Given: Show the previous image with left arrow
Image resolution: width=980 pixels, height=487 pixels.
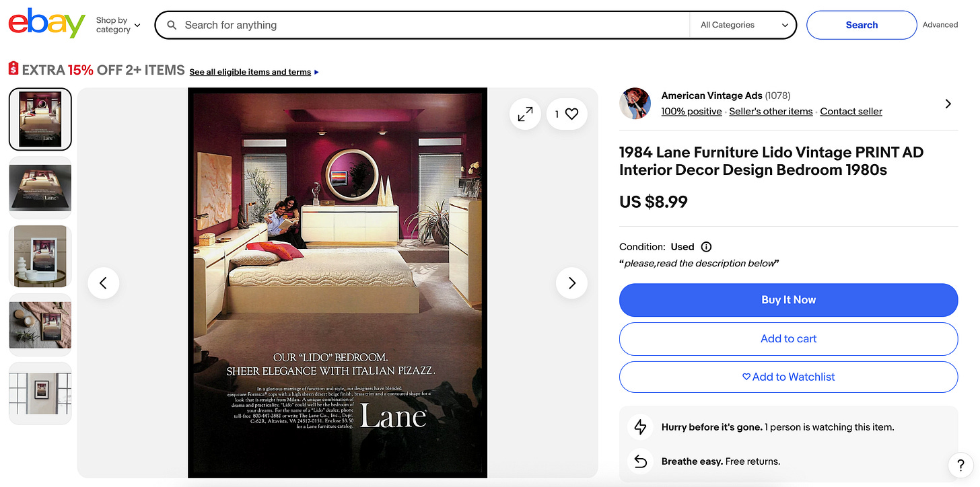Looking at the screenshot, I should coord(104,283).
